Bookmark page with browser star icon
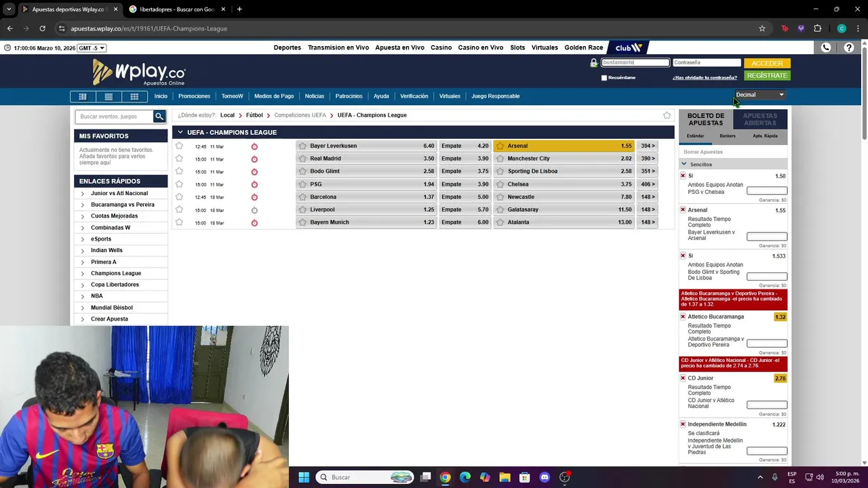The width and height of the screenshot is (868, 488). pyautogui.click(x=762, y=28)
